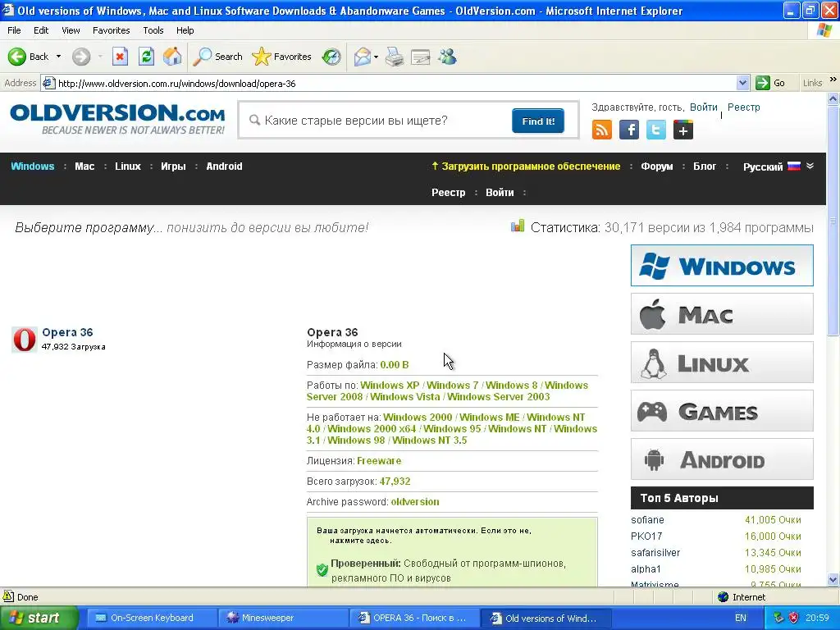Click the URL address input field
Image resolution: width=840 pixels, height=630 pixels.
[396, 83]
